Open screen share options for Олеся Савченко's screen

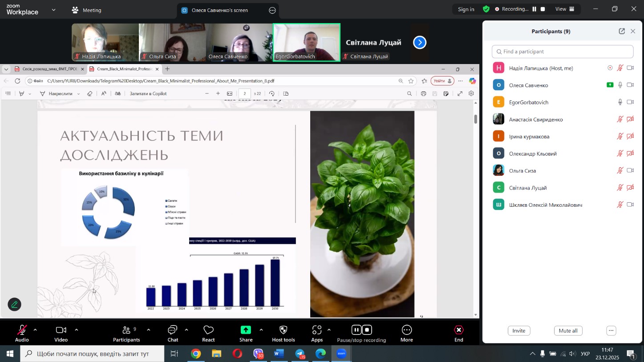click(272, 10)
